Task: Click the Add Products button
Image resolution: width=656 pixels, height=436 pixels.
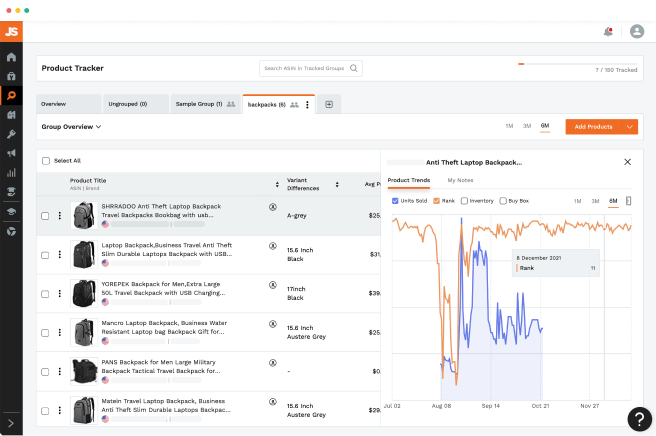Action: [x=593, y=127]
